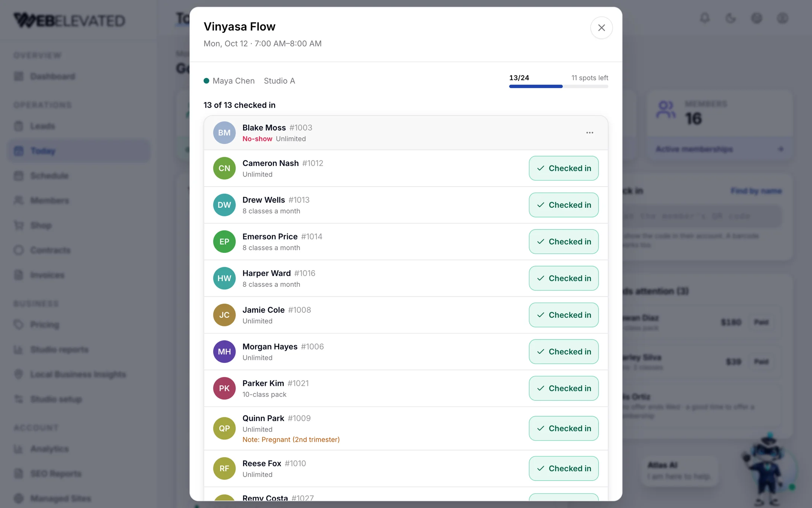Click Drew Wells DW avatar

(x=224, y=205)
